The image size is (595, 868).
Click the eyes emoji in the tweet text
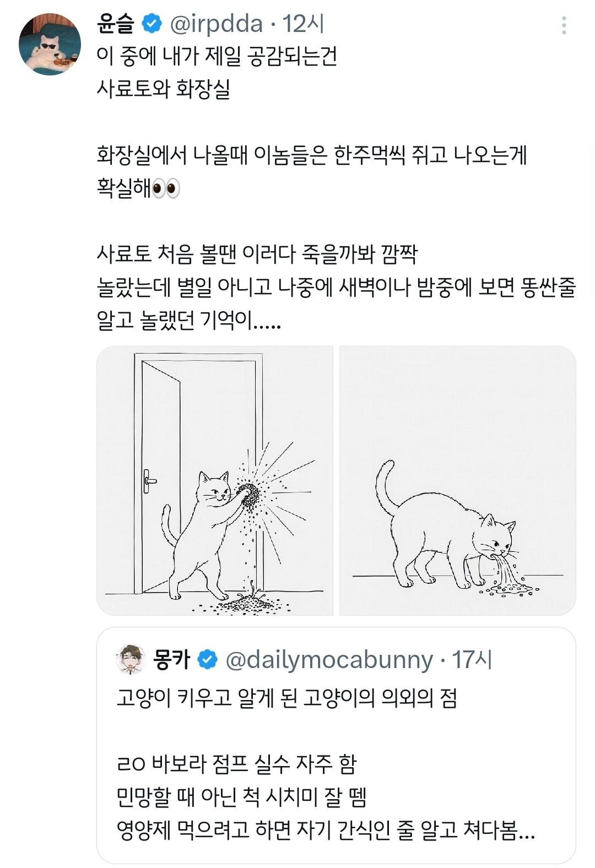167,189
